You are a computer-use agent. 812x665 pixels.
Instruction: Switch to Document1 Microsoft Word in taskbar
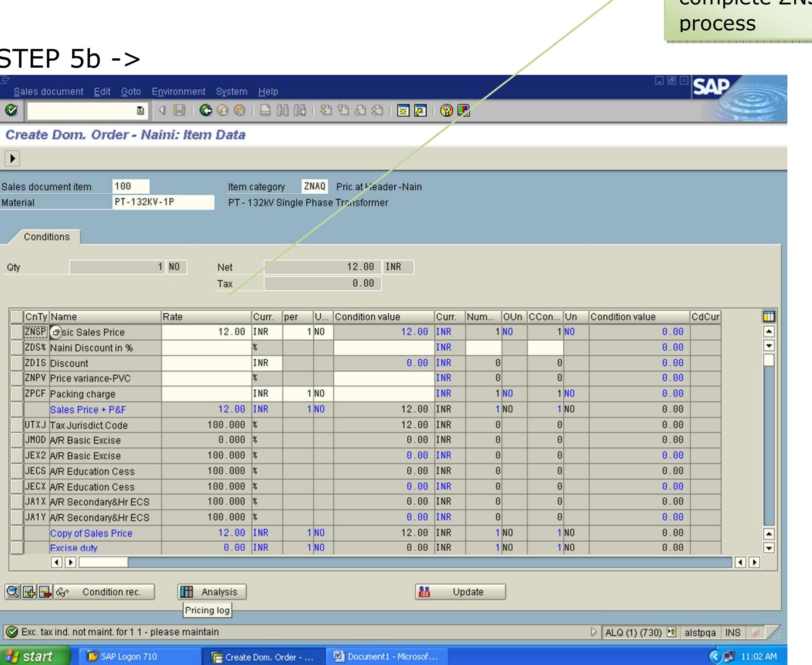[387, 656]
